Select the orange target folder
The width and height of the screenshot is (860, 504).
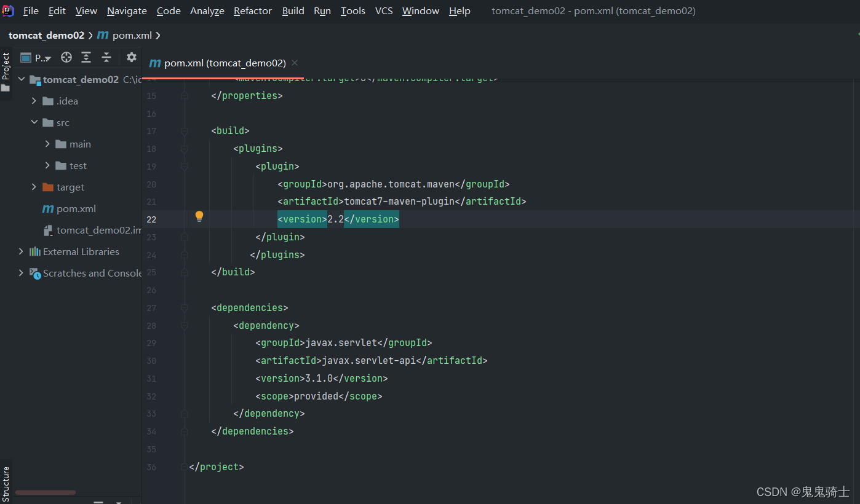tap(63, 187)
